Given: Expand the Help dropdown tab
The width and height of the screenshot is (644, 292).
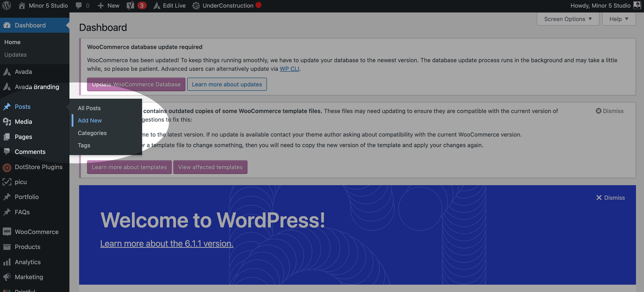Looking at the screenshot, I should click(x=619, y=19).
